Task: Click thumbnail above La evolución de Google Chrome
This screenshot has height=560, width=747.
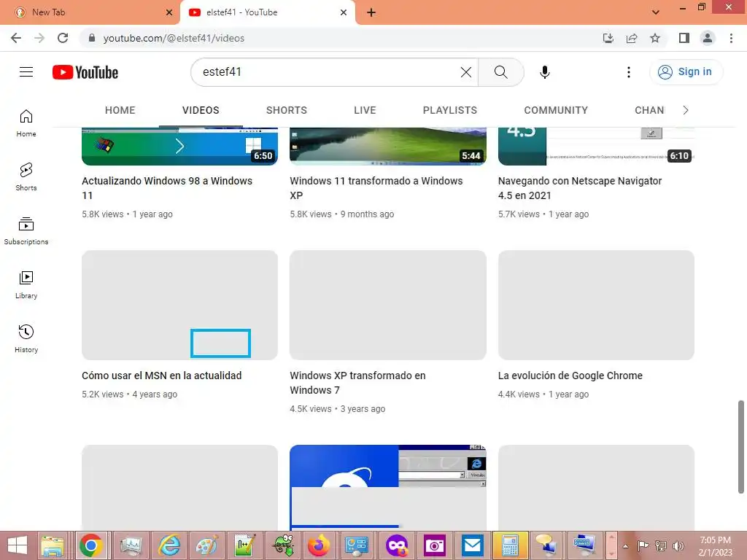Action: click(x=596, y=305)
